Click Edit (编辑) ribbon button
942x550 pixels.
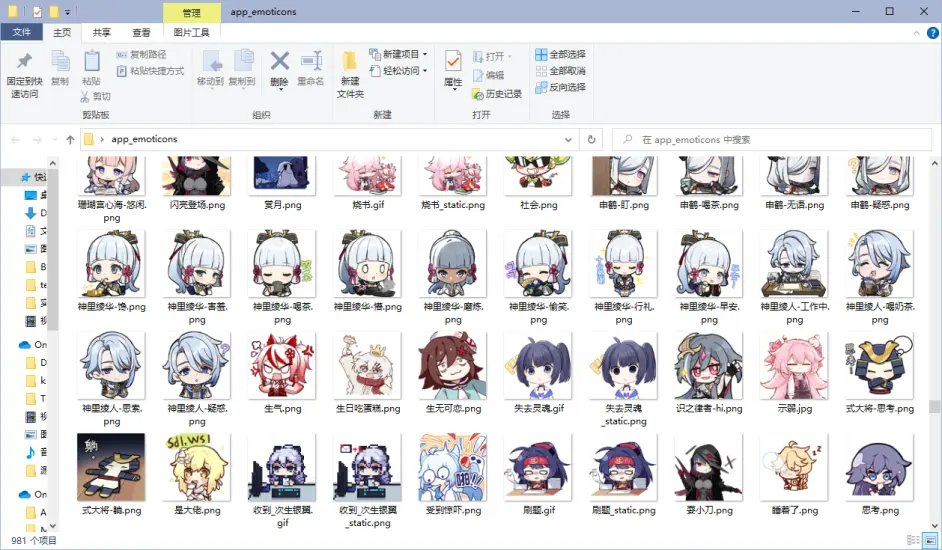(x=488, y=75)
